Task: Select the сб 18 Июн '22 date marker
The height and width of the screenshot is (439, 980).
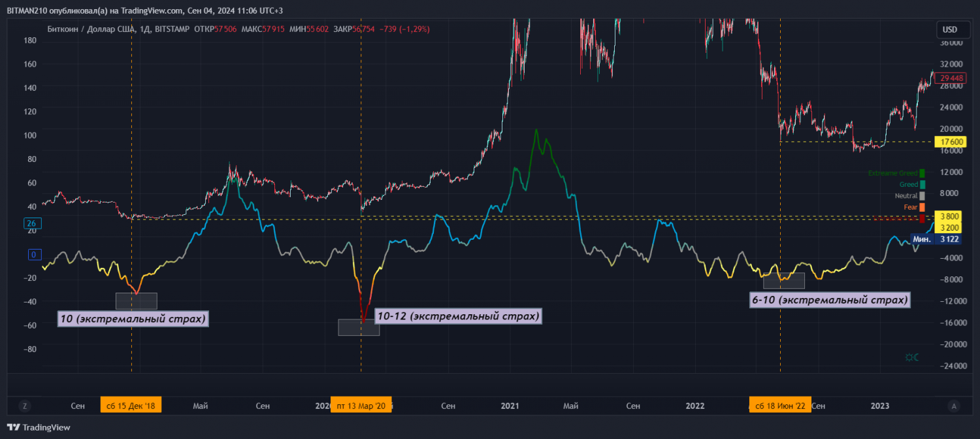Action: (780, 406)
